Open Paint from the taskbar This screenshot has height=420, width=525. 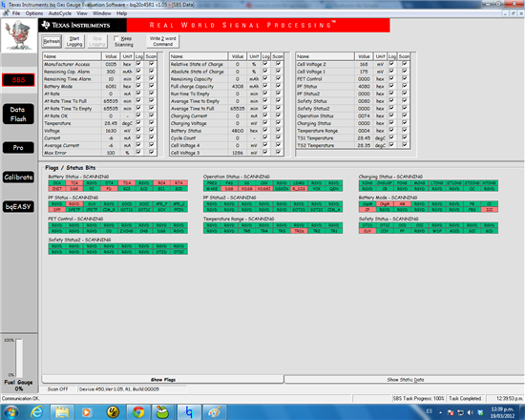(x=214, y=412)
